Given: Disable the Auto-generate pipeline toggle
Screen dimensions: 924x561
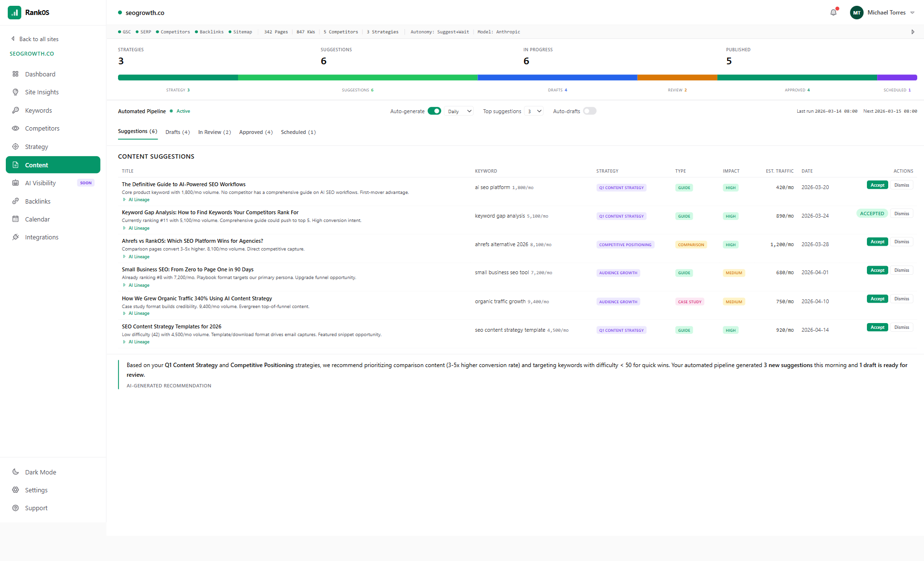Looking at the screenshot, I should click(x=434, y=111).
